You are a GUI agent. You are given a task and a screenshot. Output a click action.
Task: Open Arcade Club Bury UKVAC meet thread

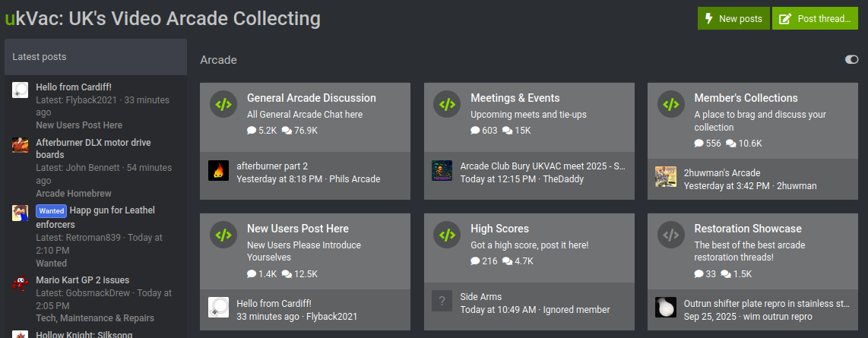pos(543,166)
